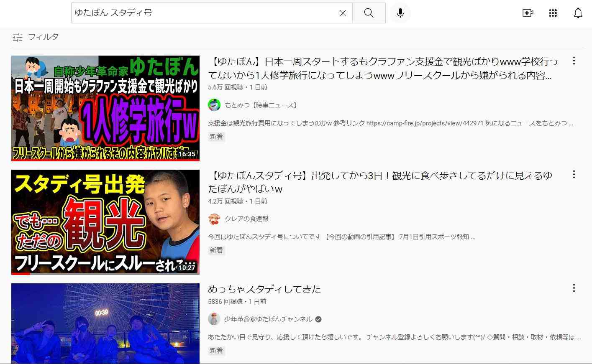Open the フィルタ filter options

(x=36, y=37)
